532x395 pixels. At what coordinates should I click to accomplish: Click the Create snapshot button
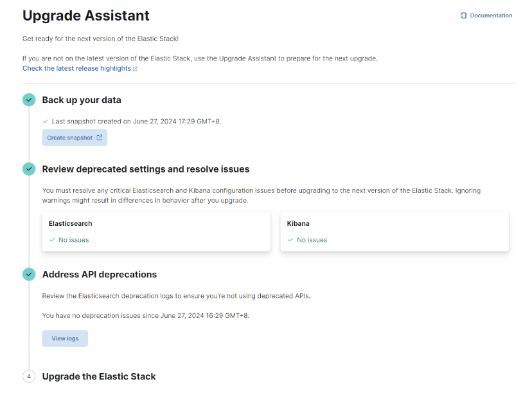75,138
